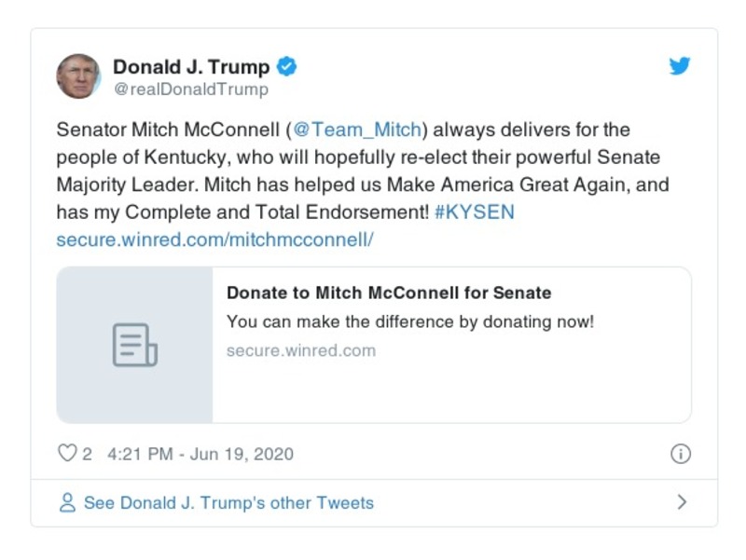Click Donald J. Trump's profile photo
Viewport: 746px width, 560px height.
pyautogui.click(x=77, y=75)
